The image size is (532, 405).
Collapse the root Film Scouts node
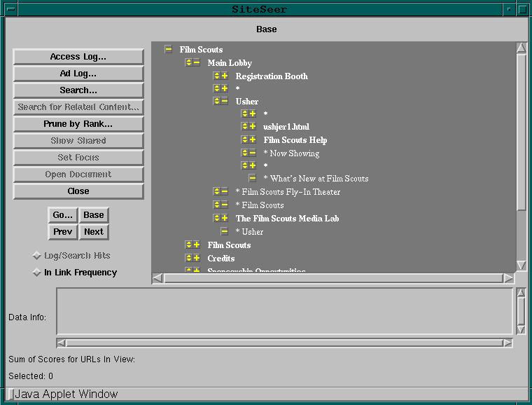168,50
